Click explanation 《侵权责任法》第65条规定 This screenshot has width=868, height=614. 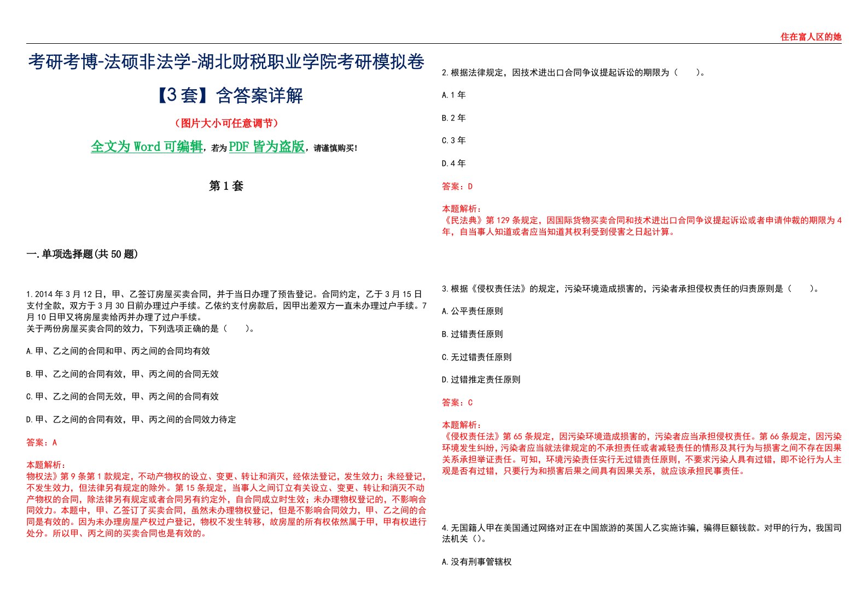(642, 454)
